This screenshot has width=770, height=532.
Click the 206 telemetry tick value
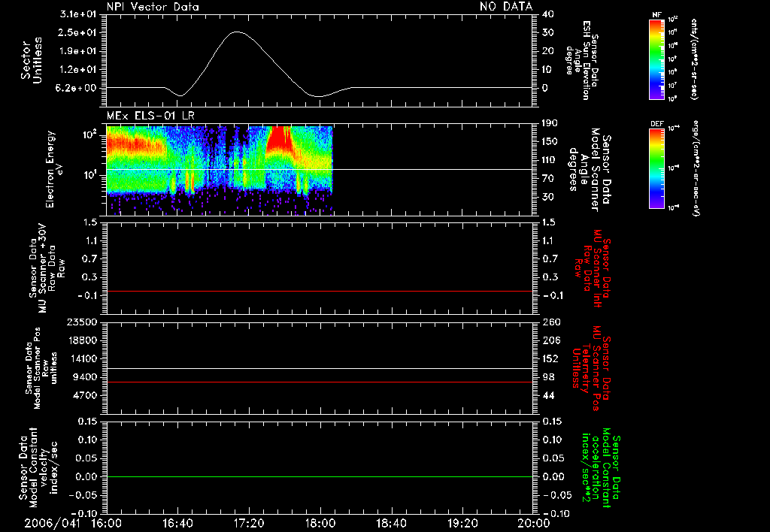click(x=551, y=340)
